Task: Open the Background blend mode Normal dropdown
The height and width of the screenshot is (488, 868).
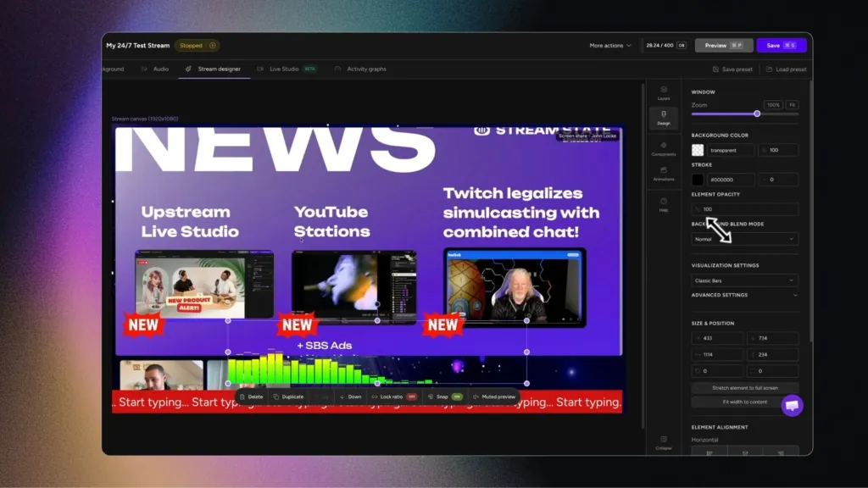Action: point(744,239)
